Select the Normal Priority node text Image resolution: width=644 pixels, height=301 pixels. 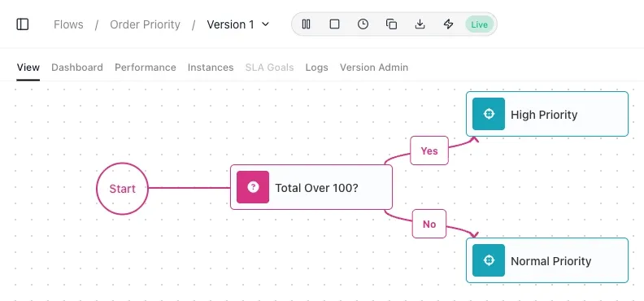click(551, 261)
